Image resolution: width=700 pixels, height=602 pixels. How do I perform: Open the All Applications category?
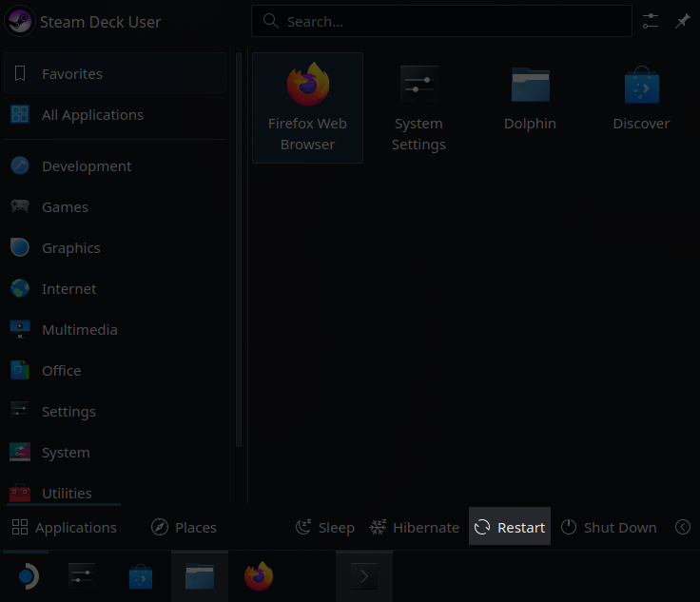tap(114, 115)
